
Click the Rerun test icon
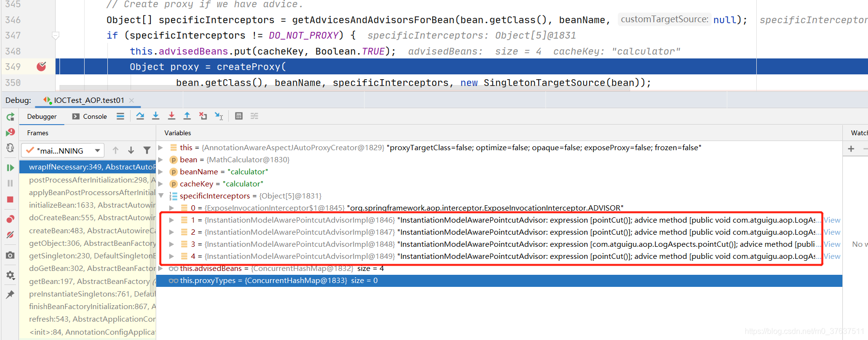10,117
